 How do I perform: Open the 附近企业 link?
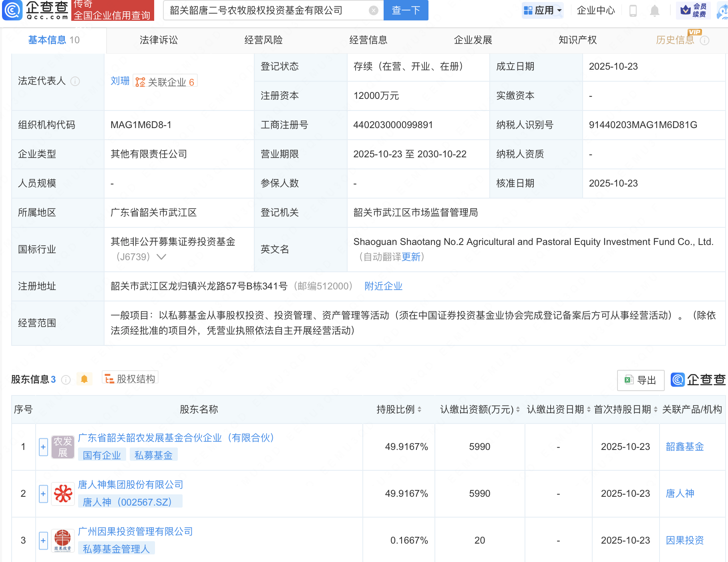click(x=383, y=286)
